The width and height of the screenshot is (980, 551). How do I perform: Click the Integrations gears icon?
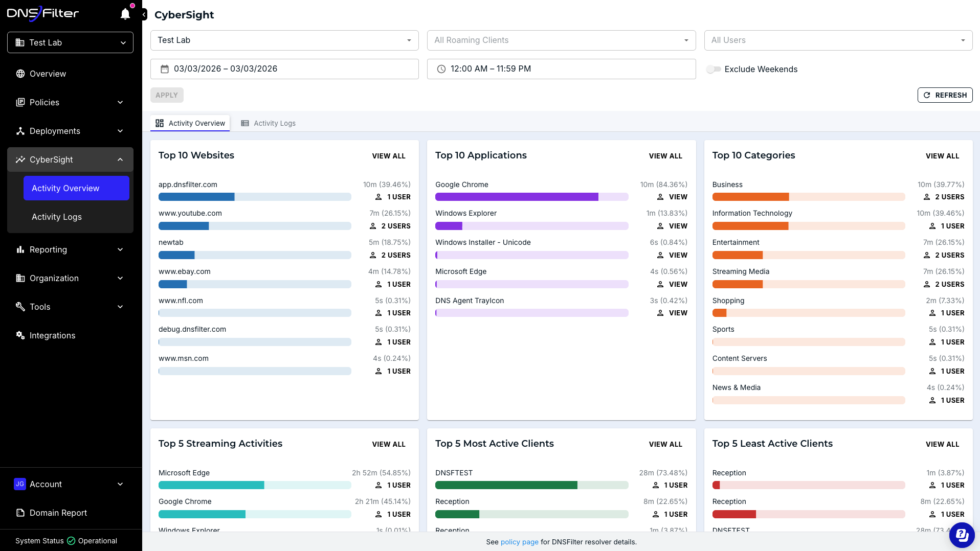20,335
